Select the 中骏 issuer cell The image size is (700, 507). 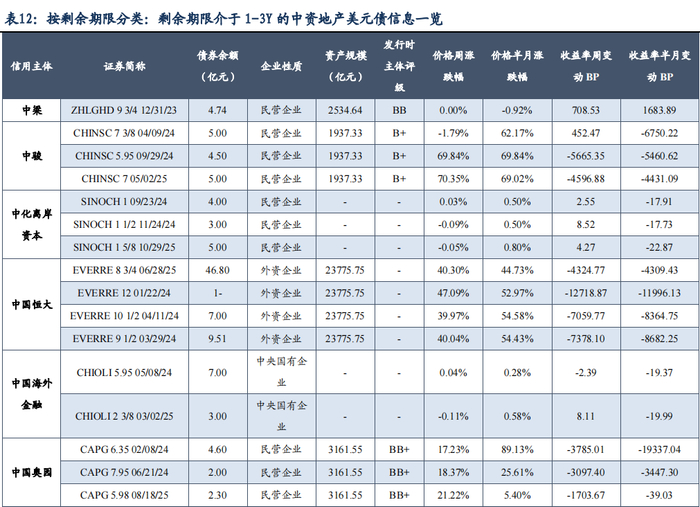(32, 156)
